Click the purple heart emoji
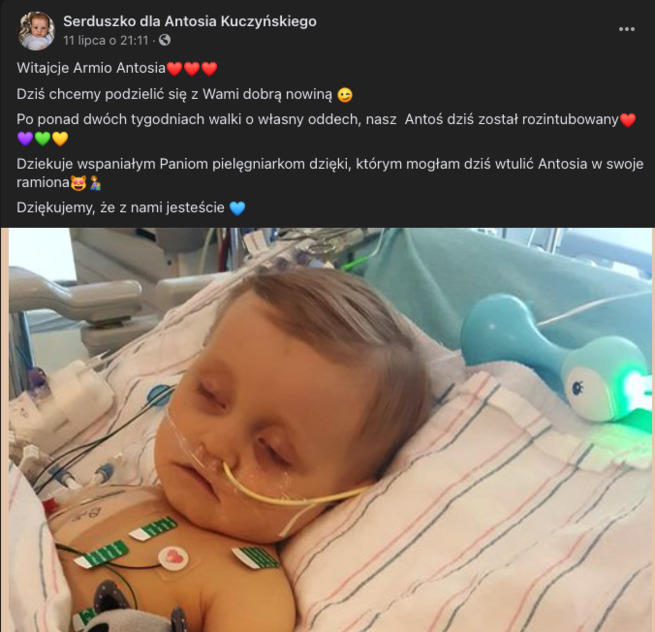The image size is (655, 632). coord(25,138)
